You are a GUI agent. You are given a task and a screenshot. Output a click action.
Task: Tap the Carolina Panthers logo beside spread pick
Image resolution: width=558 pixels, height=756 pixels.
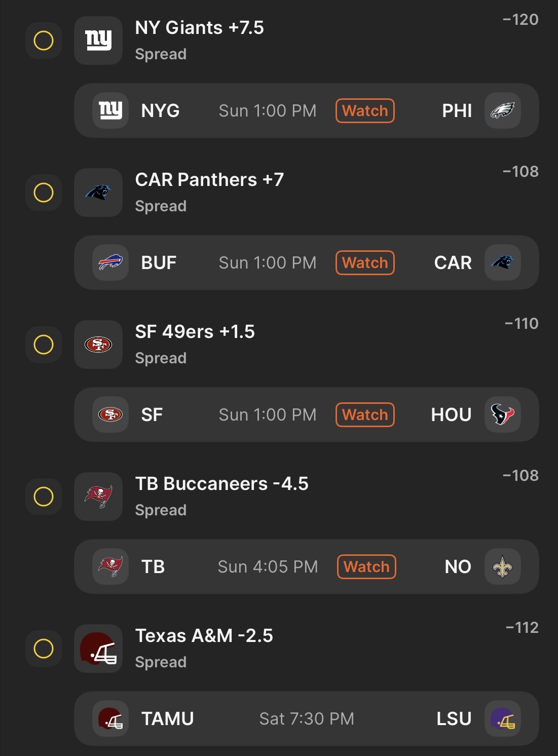click(98, 193)
